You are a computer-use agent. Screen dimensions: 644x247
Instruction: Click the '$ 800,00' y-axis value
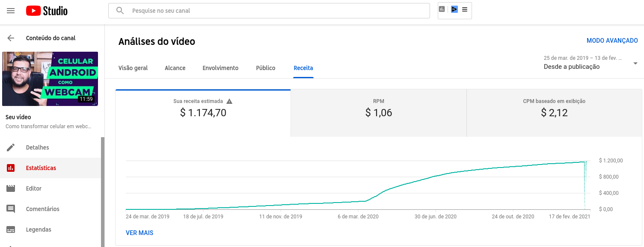tap(609, 177)
